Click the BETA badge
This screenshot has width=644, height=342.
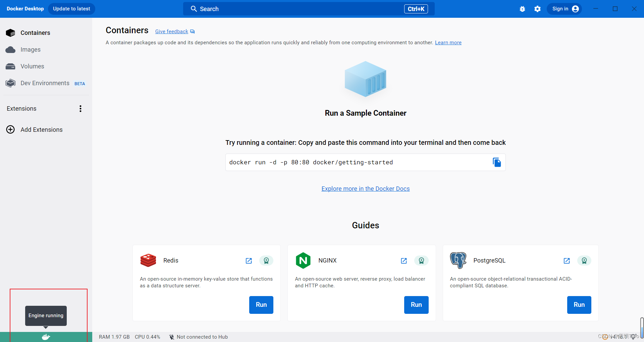[x=79, y=84]
